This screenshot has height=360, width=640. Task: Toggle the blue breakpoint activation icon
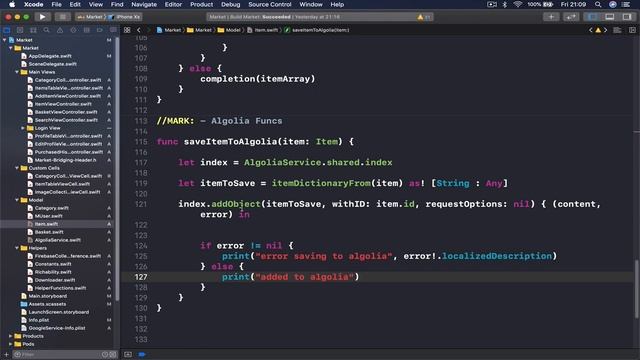pyautogui.click(x=142, y=354)
